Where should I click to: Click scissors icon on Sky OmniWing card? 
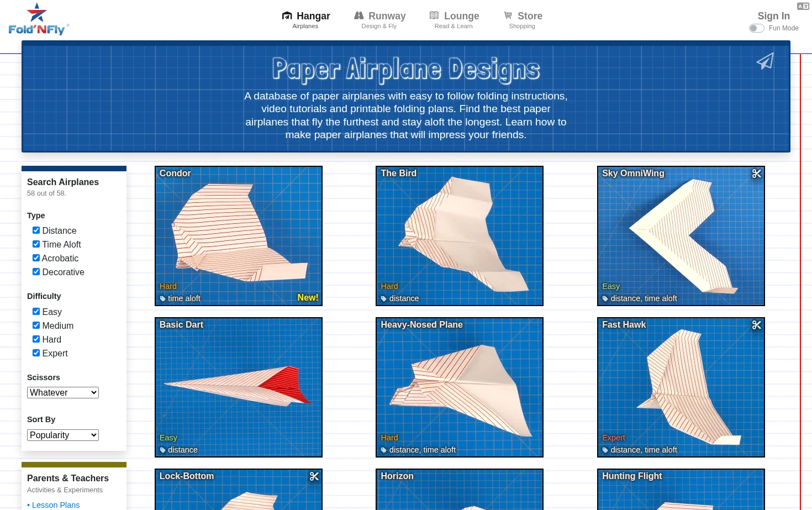pyautogui.click(x=757, y=173)
